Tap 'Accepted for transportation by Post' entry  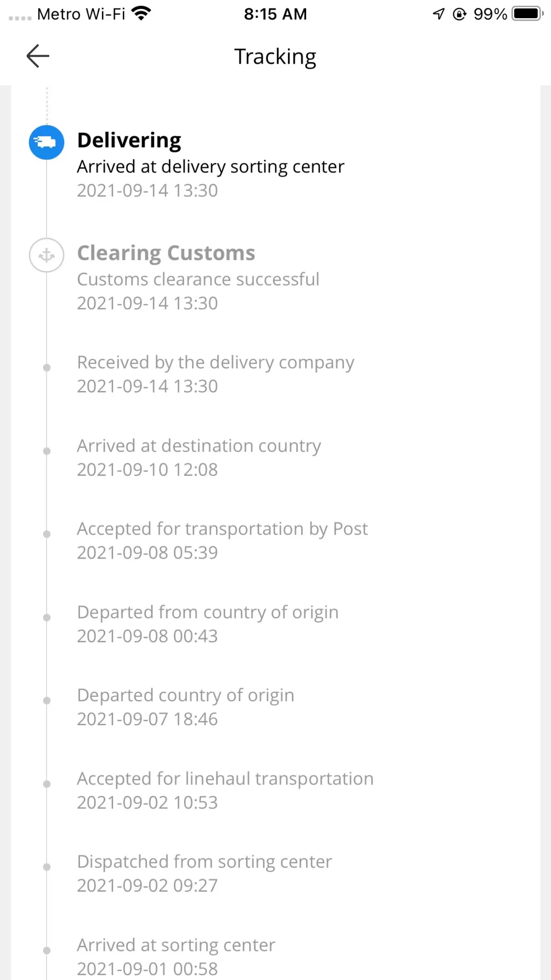click(x=222, y=529)
